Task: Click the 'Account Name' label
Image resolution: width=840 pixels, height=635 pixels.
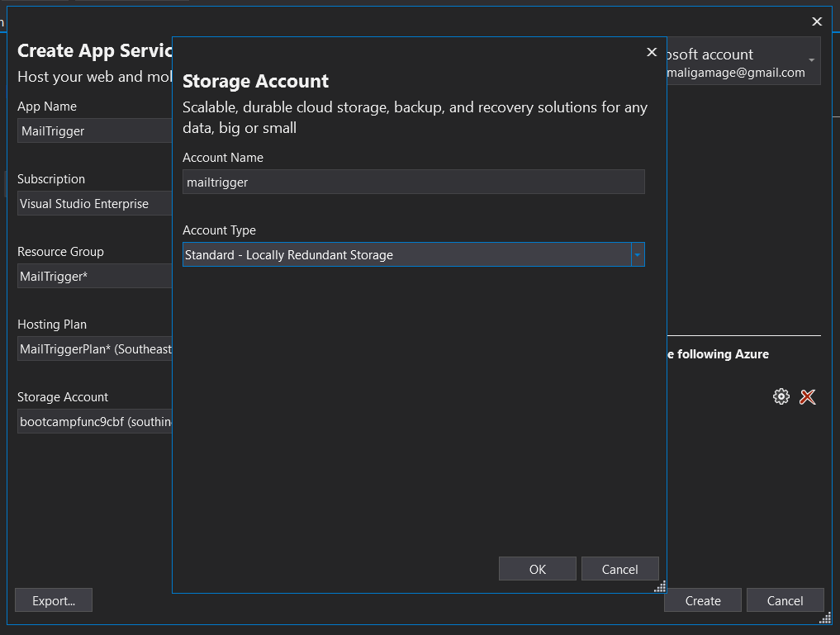Action: (x=223, y=158)
